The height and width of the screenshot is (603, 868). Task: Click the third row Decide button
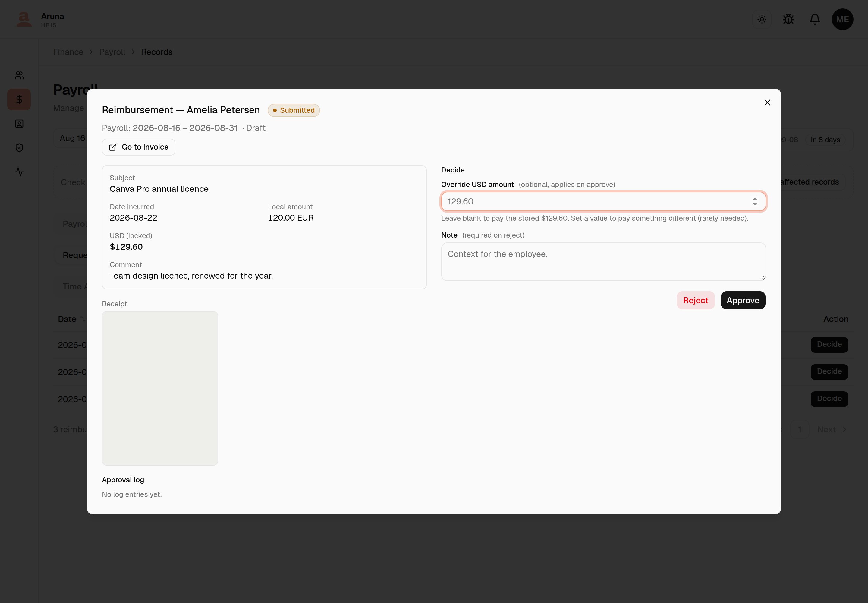click(x=829, y=399)
